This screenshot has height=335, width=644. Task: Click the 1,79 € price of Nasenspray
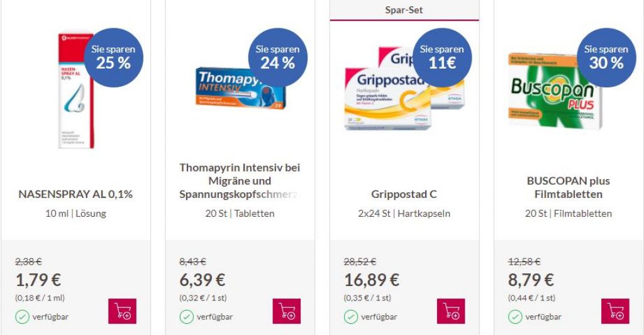click(x=38, y=280)
